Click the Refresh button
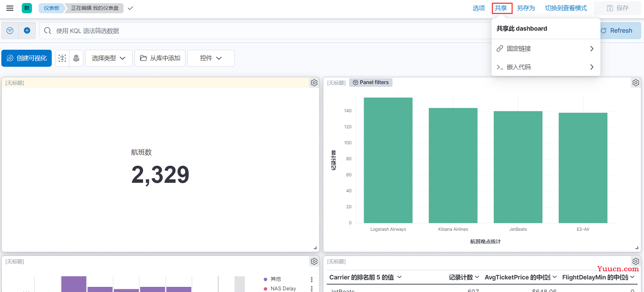 coord(621,31)
